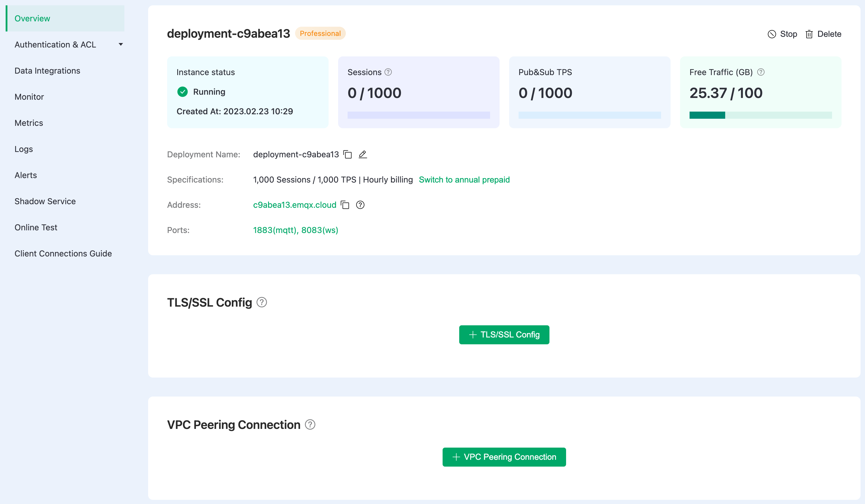Viewport: 865px width, 504px height.
Task: Add a VPC Peering Connection
Action: tap(504, 457)
